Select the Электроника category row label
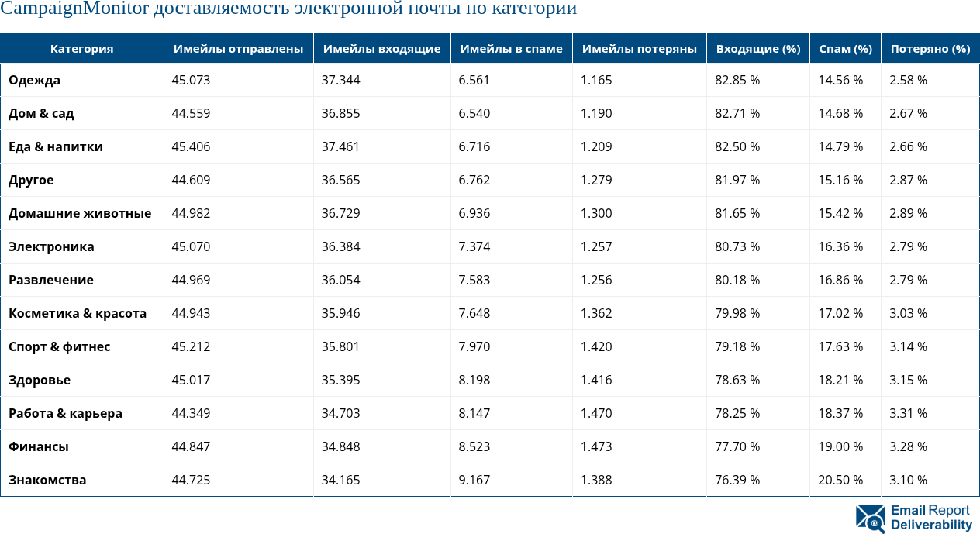Screen dimensions: 980x534 (x=49, y=246)
